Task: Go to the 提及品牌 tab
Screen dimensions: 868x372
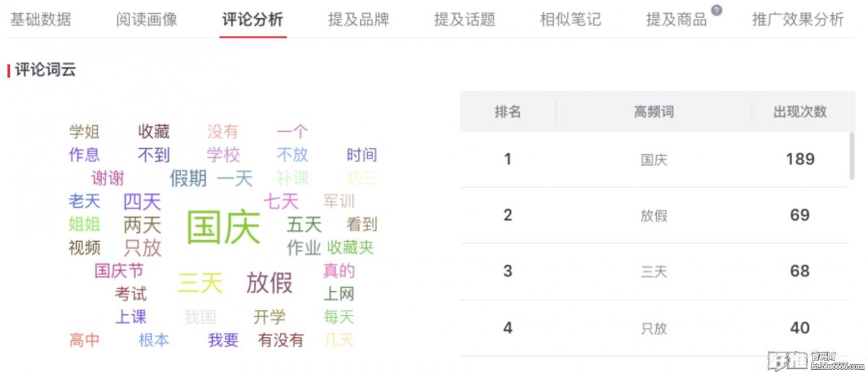Action: point(358,20)
